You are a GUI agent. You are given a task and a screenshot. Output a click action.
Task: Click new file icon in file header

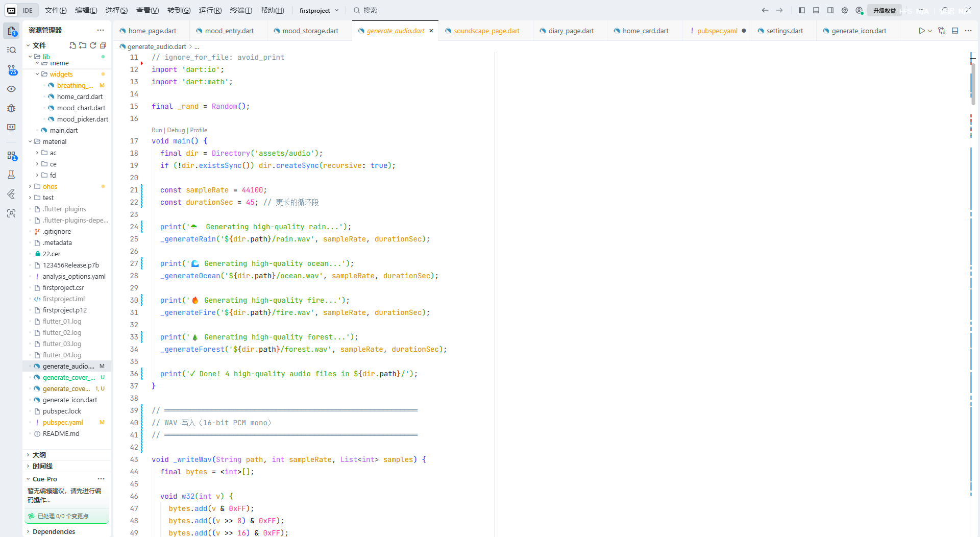[72, 45]
